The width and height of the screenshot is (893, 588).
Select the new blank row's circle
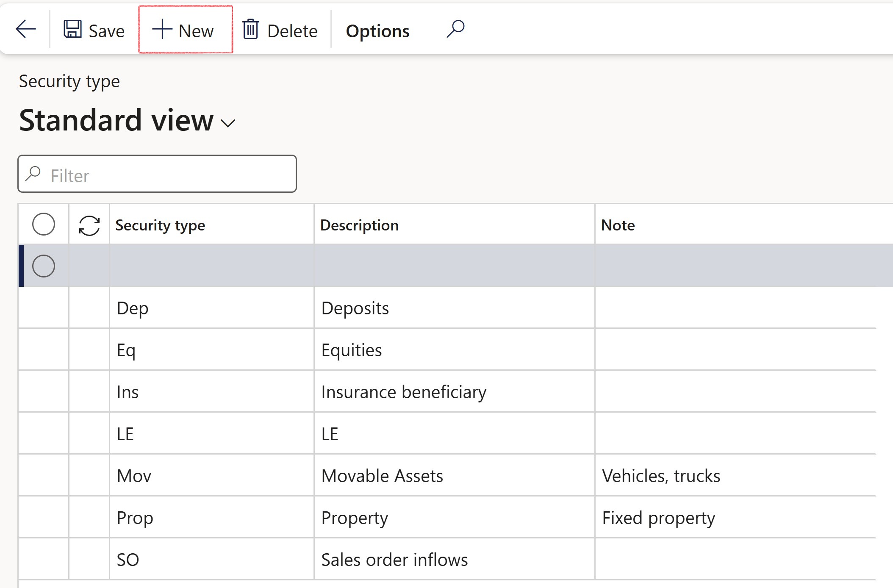tap(44, 266)
